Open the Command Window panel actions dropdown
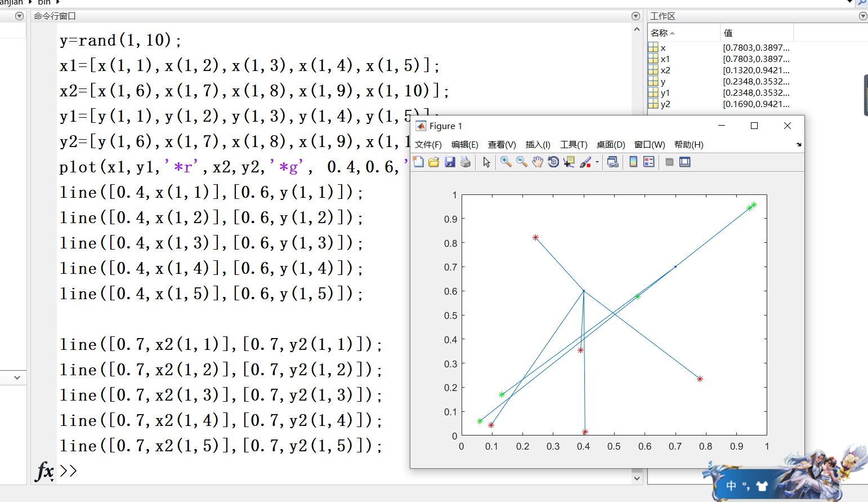This screenshot has width=868, height=502. 636,16
